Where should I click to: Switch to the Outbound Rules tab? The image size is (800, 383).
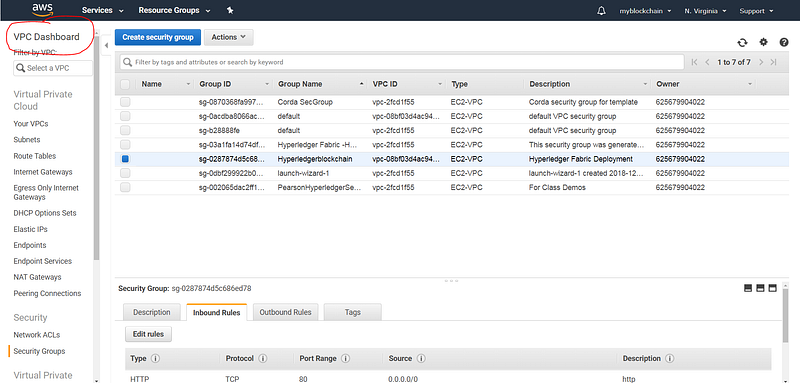point(286,312)
